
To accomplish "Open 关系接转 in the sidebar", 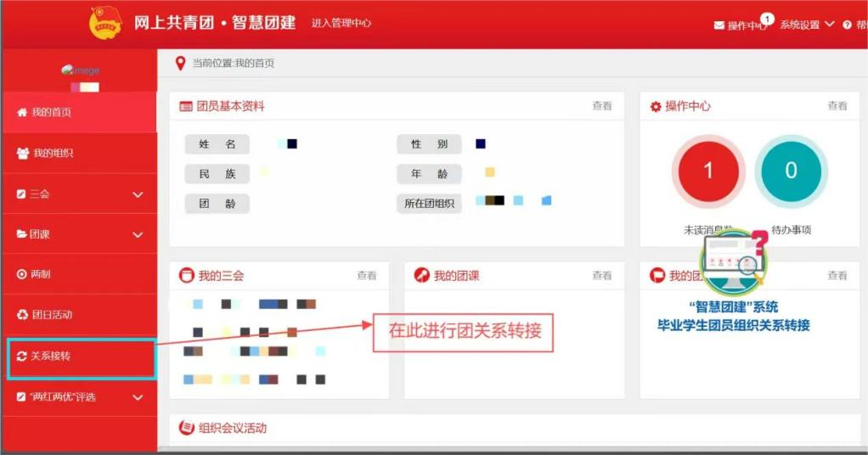I will 51,357.
